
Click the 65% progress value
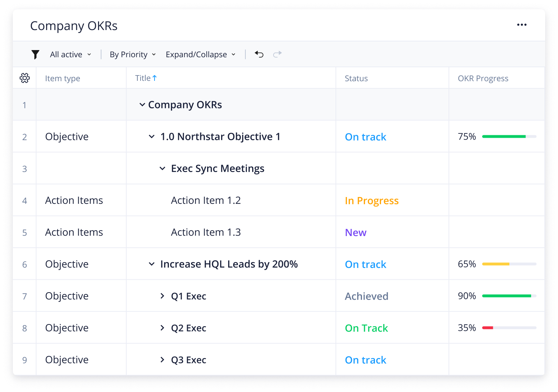coord(467,264)
